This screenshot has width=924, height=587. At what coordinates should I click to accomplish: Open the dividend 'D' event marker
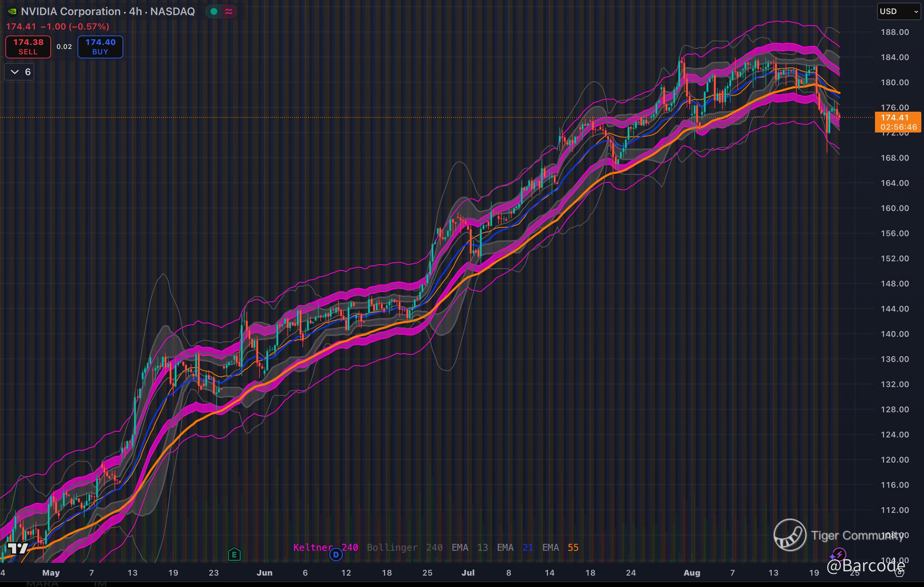(336, 554)
